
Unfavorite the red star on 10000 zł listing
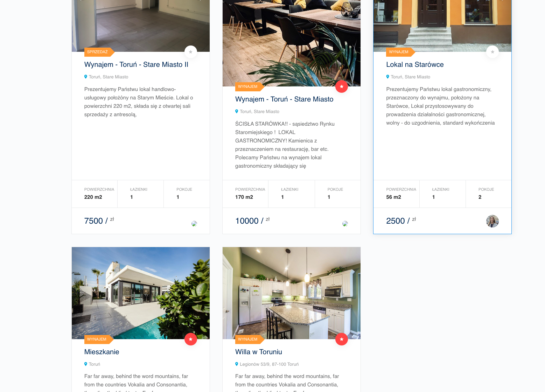tap(342, 86)
